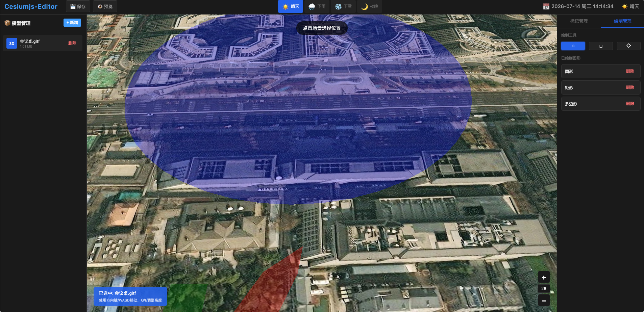Select the 会议桌.gltf model entry
644x312 pixels.
43,43
